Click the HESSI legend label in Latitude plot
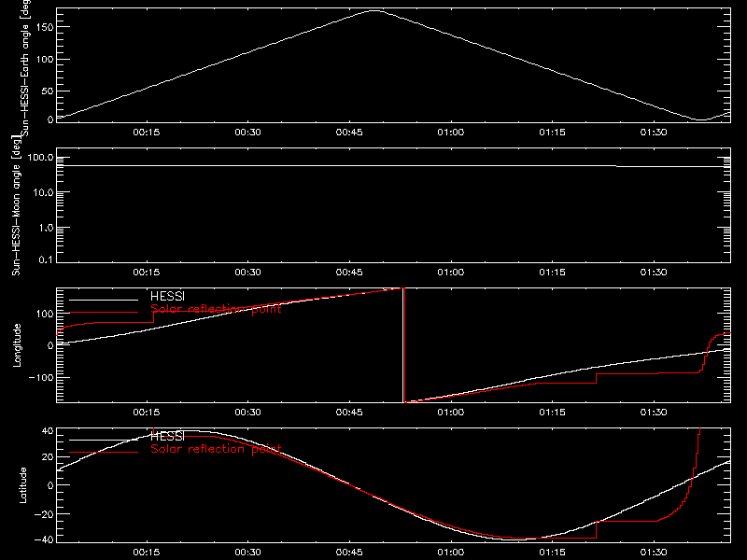 click(167, 436)
